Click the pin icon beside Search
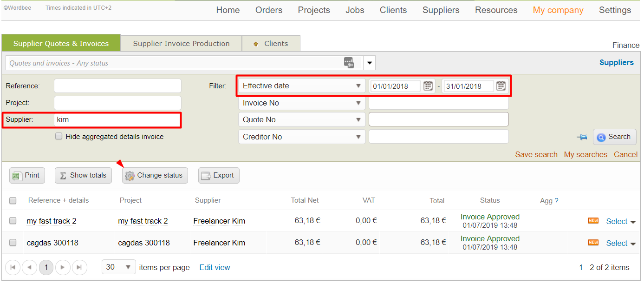 pos(582,137)
